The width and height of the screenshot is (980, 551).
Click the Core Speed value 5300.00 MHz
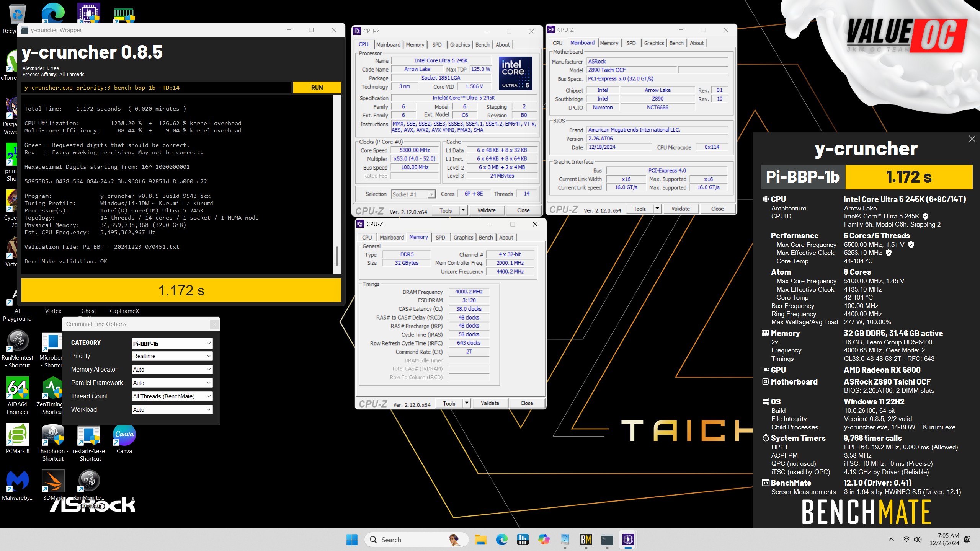coord(415,150)
